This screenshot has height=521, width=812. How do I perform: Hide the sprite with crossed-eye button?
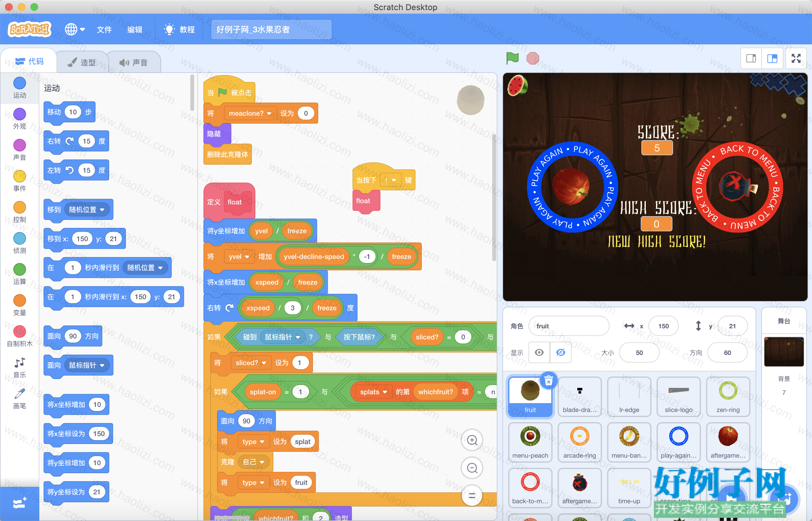tap(560, 352)
